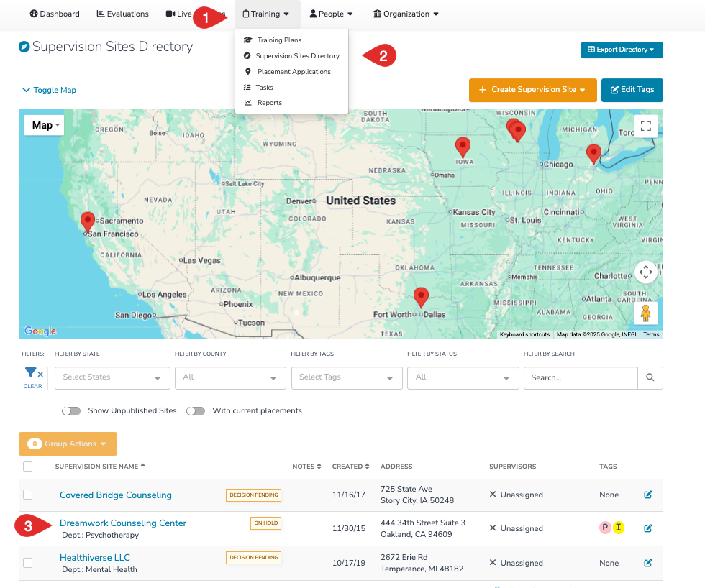Viewport: 705px width, 588px height.
Task: Click the address "Story City, IA 50248"
Action: (x=417, y=500)
